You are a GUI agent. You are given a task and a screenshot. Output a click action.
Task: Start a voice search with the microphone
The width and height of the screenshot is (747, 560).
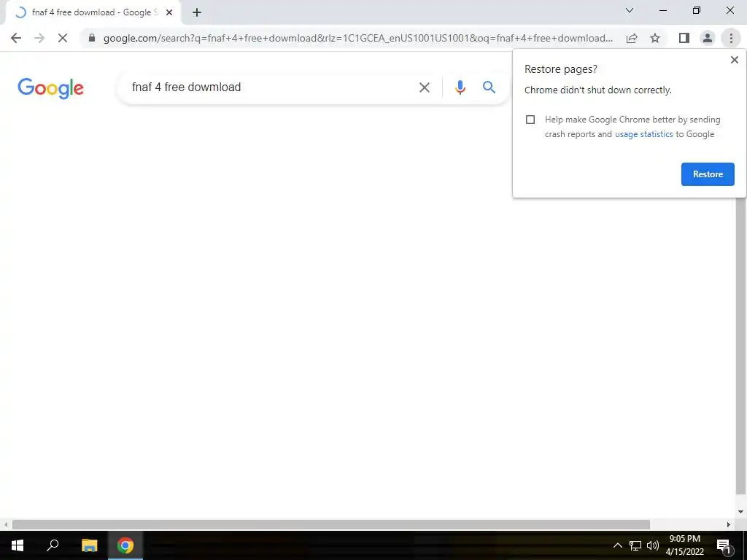(460, 87)
